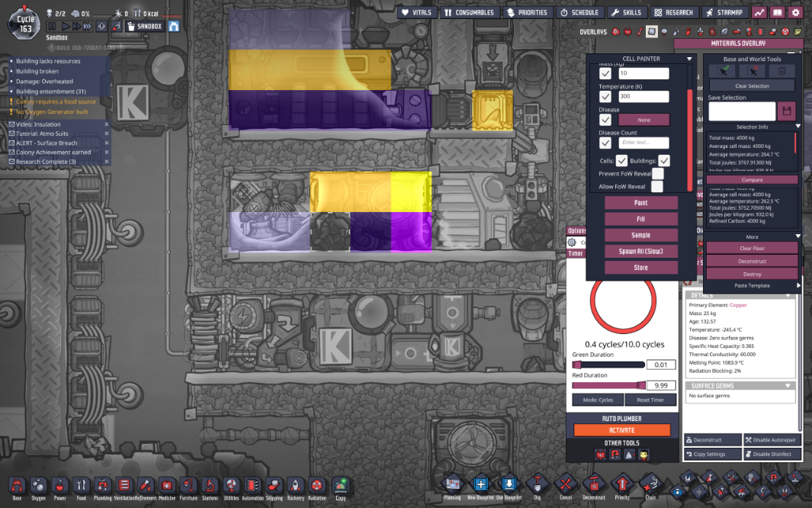The image size is (812, 508).
Task: Open the database book icon
Action: [x=777, y=12]
